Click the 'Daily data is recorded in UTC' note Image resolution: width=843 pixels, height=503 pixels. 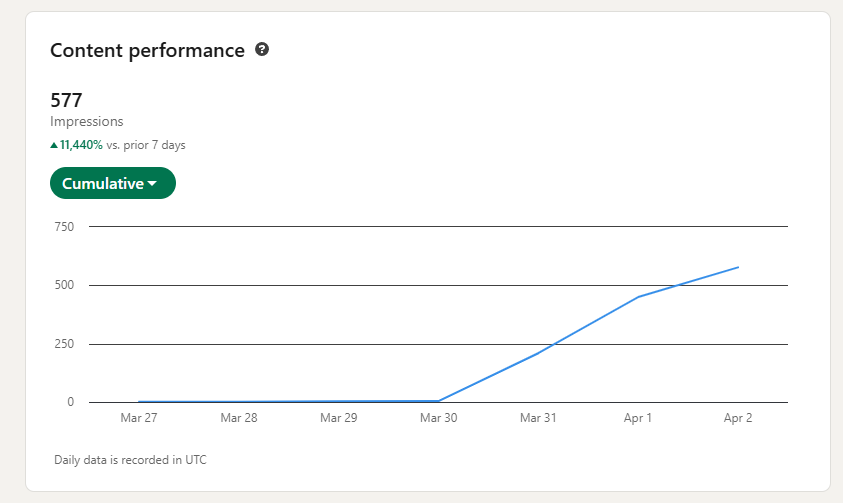(130, 460)
